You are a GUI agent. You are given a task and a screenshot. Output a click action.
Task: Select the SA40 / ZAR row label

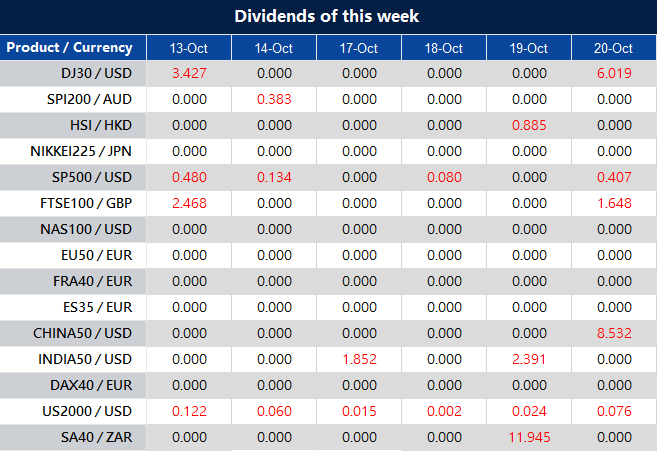pyautogui.click(x=97, y=437)
